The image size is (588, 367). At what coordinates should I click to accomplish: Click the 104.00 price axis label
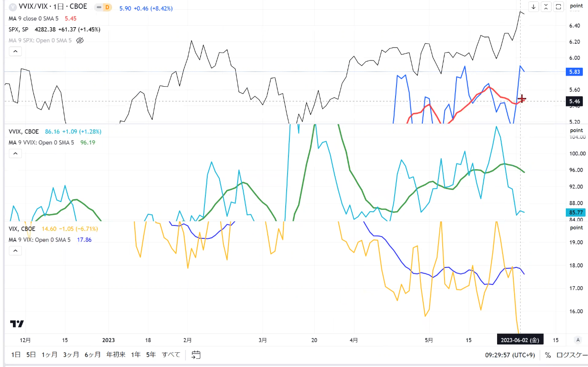pyautogui.click(x=577, y=137)
